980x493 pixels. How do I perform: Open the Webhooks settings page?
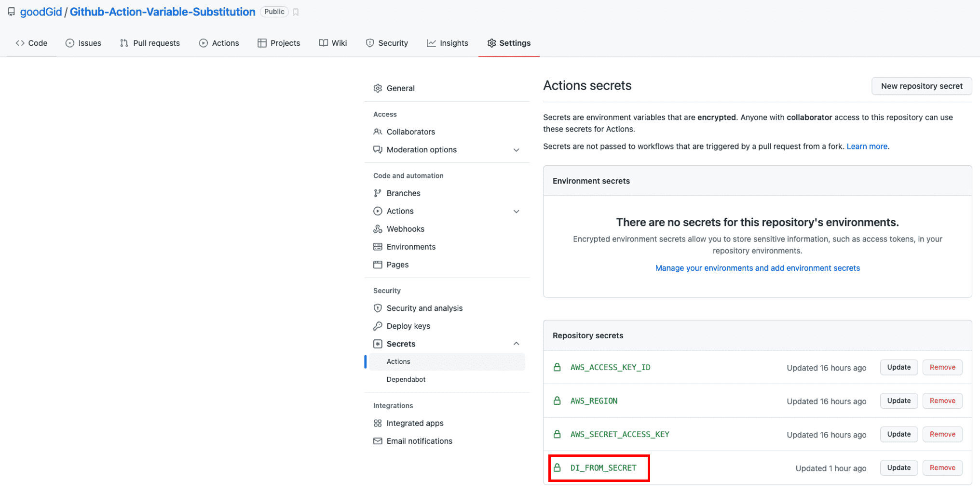(406, 229)
